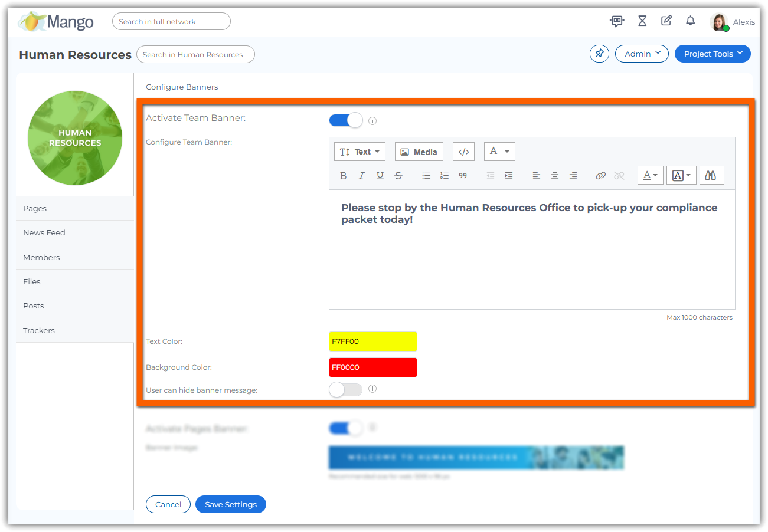The height and width of the screenshot is (532, 768).
Task: Open Trackers from the sidebar menu
Action: (39, 330)
